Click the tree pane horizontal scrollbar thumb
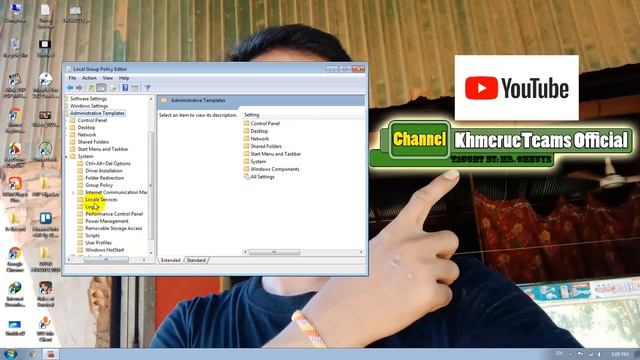640x360 pixels. click(x=106, y=260)
